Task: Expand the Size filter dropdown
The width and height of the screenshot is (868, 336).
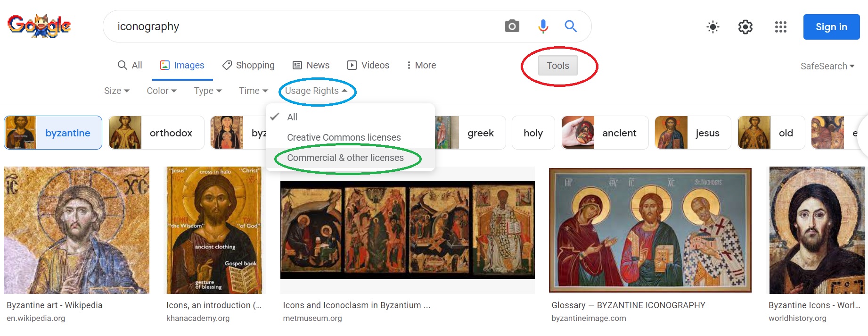Action: [x=116, y=91]
